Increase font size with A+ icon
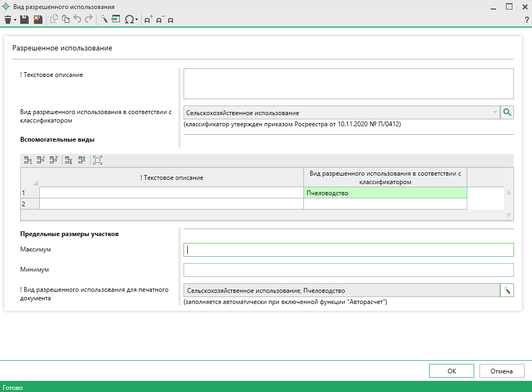Screen dimensions: 532x392 coord(149,20)
